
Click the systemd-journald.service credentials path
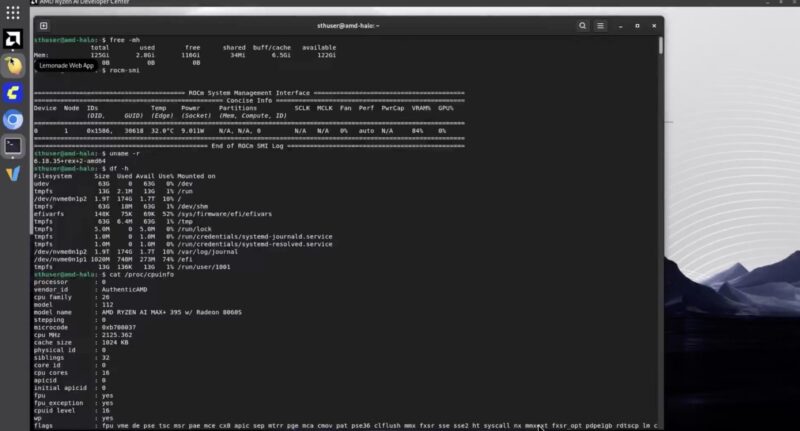[255, 237]
